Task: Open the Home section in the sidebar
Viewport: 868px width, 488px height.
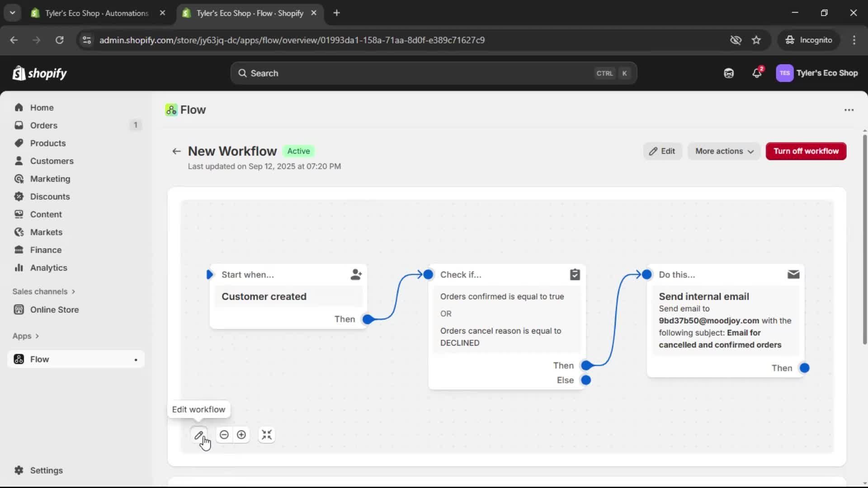Action: [41, 107]
